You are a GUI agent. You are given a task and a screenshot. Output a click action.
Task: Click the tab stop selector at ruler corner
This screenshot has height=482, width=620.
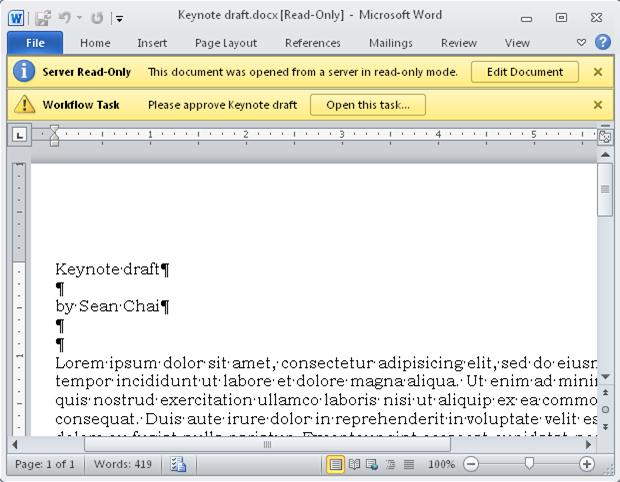pos(20,135)
